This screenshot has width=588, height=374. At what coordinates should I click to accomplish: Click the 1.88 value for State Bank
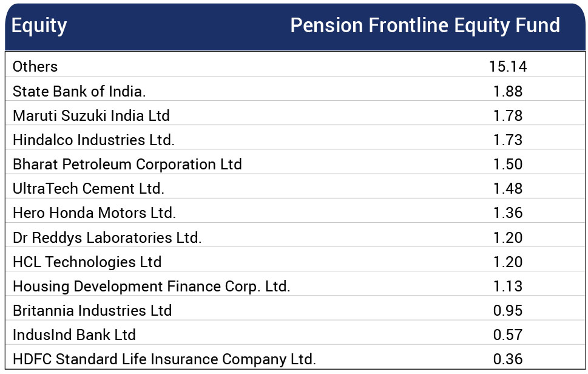(x=508, y=91)
